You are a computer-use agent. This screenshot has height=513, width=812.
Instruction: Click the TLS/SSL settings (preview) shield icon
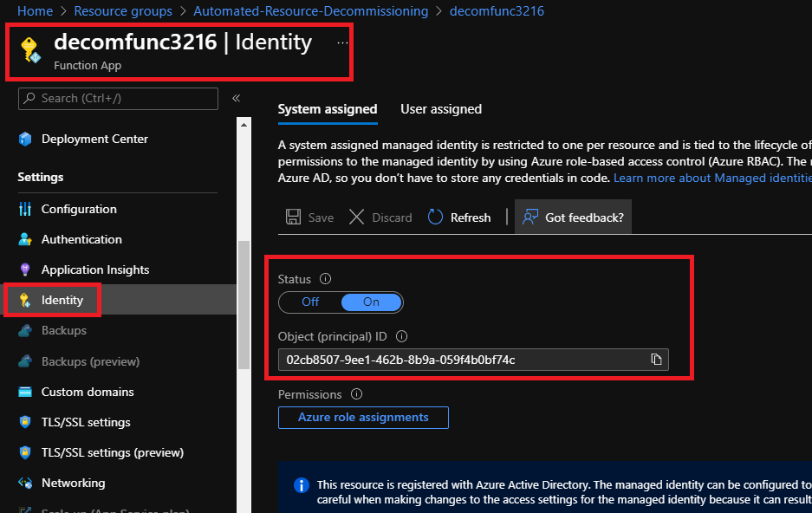coord(25,452)
